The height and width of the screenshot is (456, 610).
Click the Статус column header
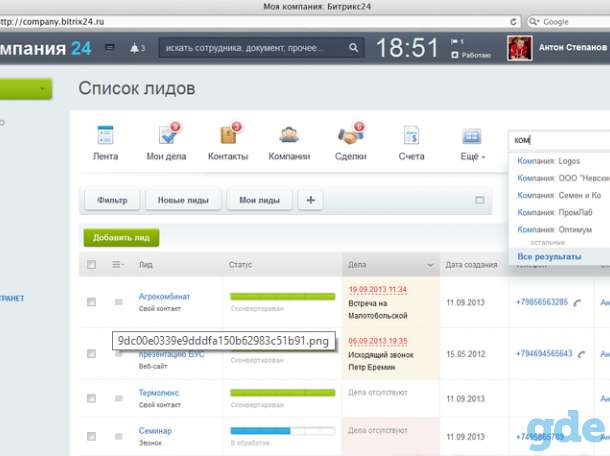click(240, 265)
